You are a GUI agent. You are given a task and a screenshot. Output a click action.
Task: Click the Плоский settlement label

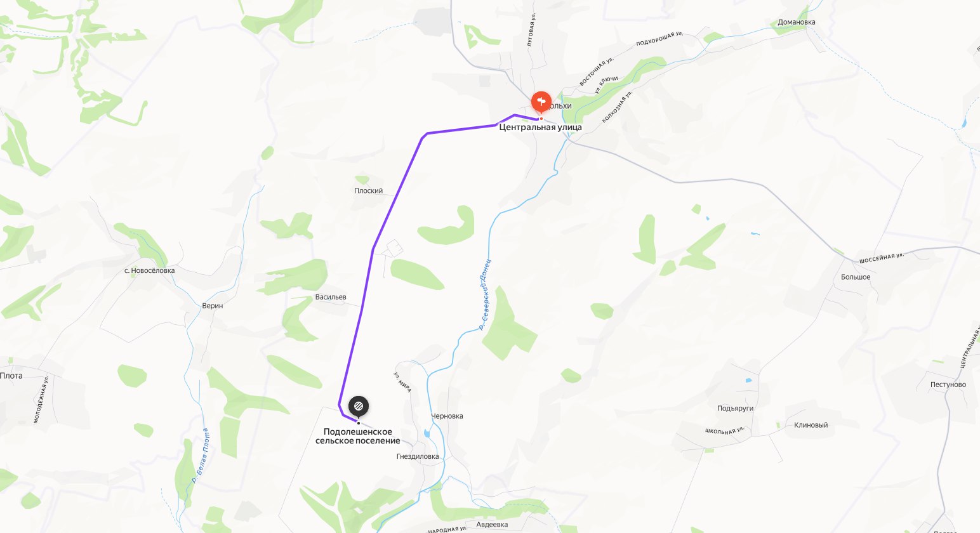368,190
